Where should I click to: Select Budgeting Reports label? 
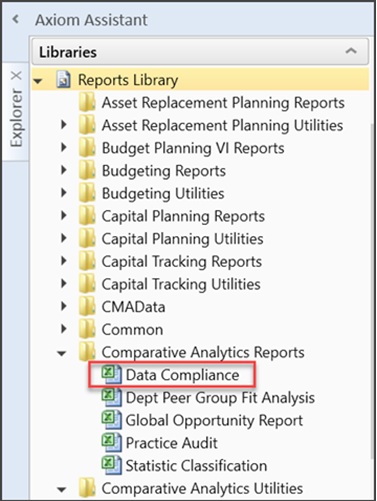(x=164, y=171)
